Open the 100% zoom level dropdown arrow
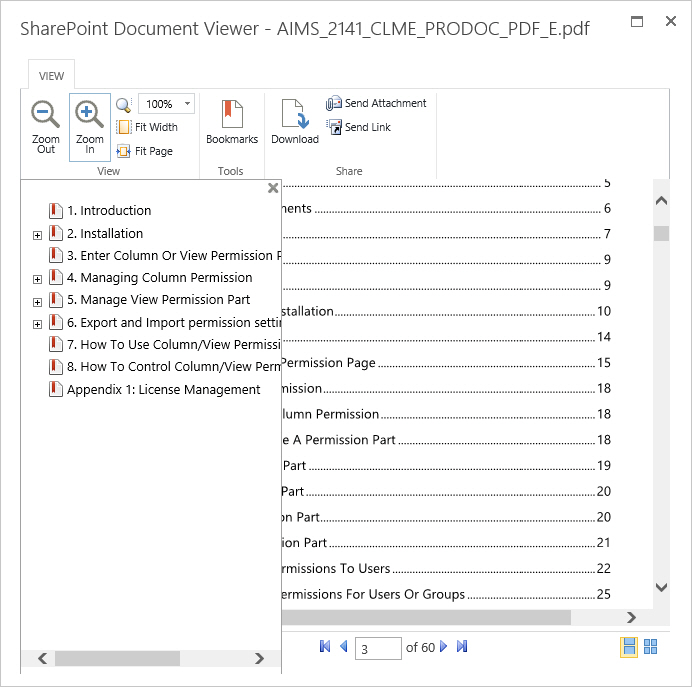 (188, 104)
